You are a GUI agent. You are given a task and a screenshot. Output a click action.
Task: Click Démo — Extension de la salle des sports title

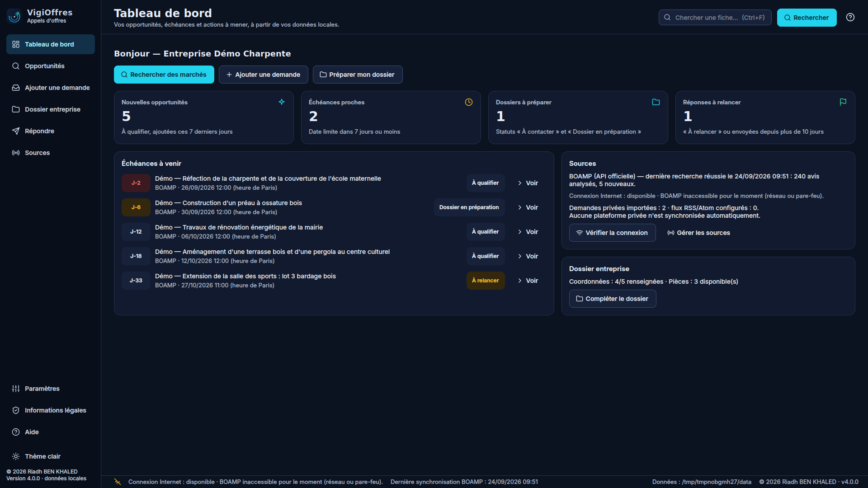(245, 276)
